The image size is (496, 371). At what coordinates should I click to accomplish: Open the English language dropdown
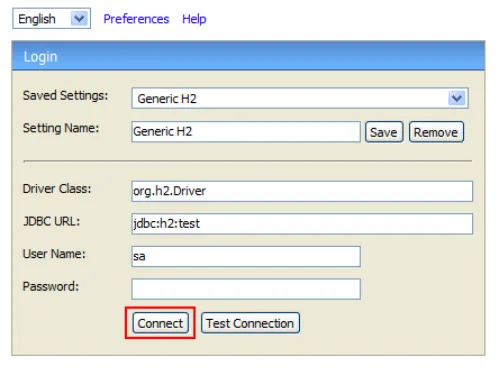click(51, 19)
